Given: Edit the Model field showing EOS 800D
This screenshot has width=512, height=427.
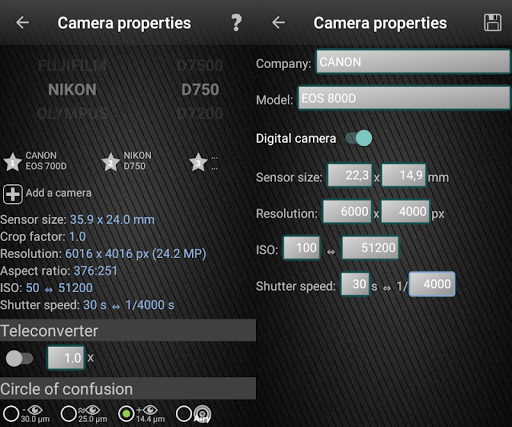Looking at the screenshot, I should 404,98.
